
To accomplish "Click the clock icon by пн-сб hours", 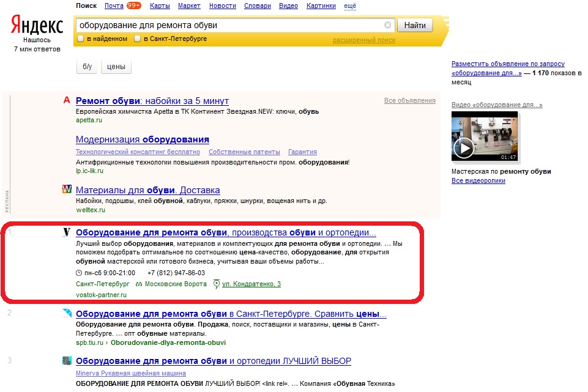I will click(x=79, y=273).
